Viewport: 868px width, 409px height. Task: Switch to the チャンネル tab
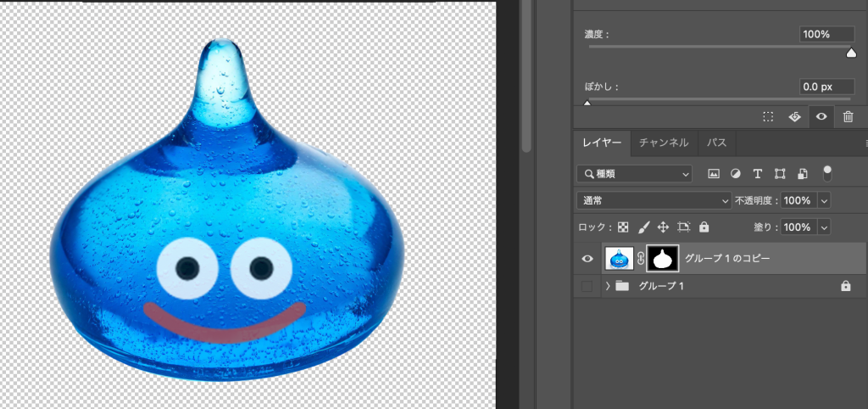point(664,143)
